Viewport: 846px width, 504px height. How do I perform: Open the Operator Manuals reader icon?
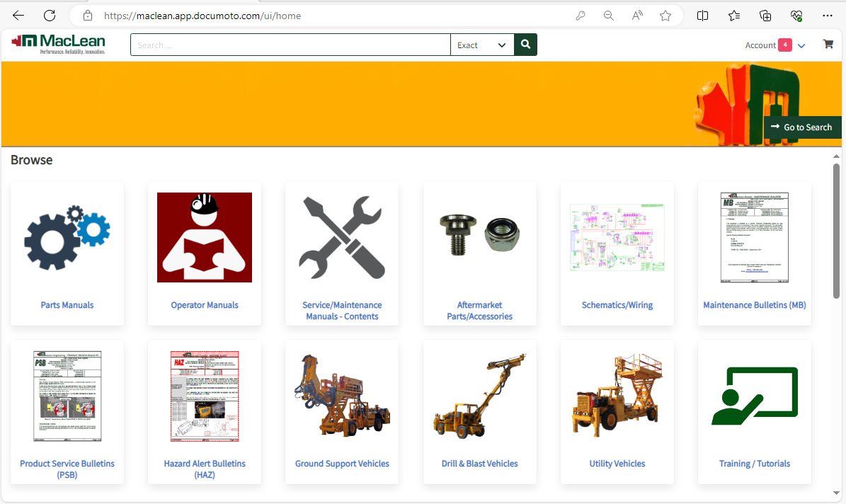[x=205, y=238]
